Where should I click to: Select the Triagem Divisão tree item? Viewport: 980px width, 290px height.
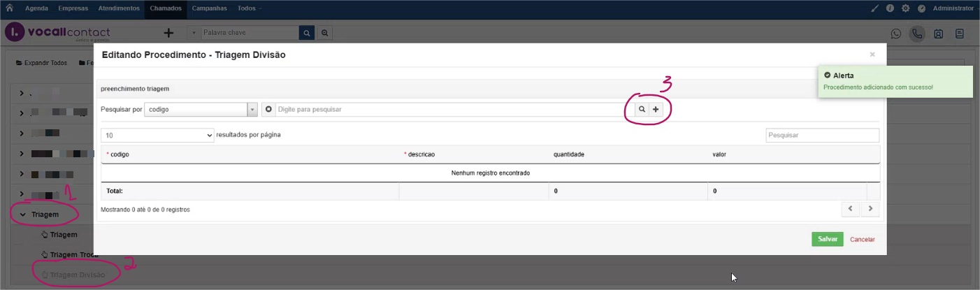coord(77,275)
